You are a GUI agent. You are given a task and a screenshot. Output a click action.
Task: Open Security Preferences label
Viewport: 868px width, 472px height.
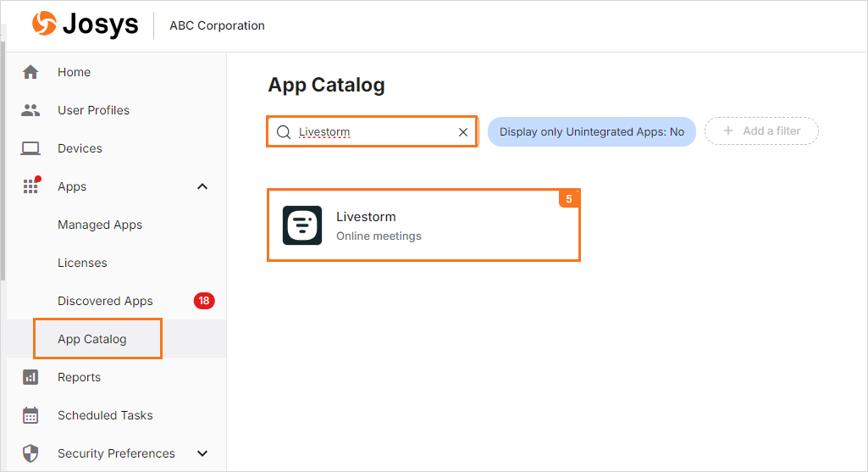(x=116, y=453)
